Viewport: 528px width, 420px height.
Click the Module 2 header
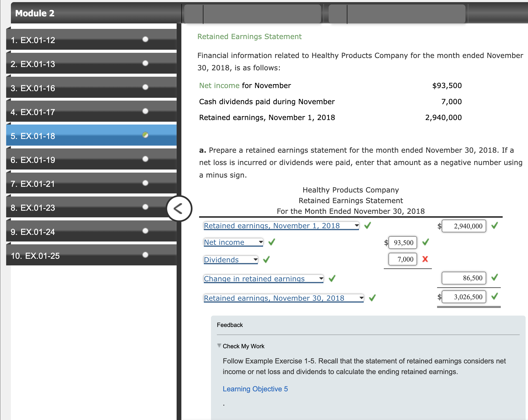[35, 13]
